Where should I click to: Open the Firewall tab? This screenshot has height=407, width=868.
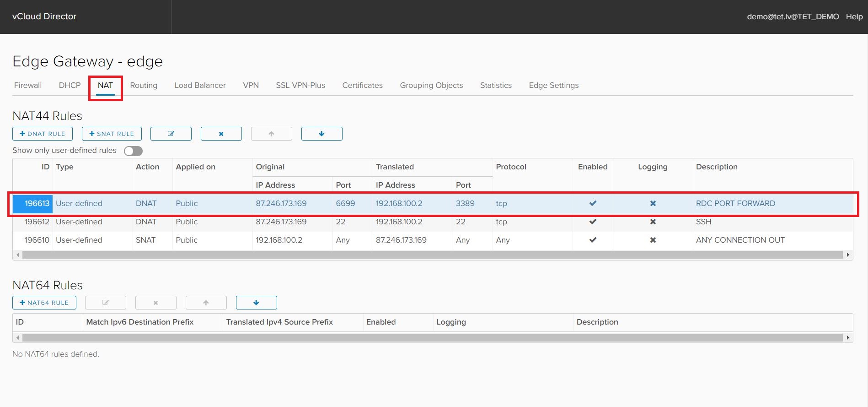pos(28,85)
